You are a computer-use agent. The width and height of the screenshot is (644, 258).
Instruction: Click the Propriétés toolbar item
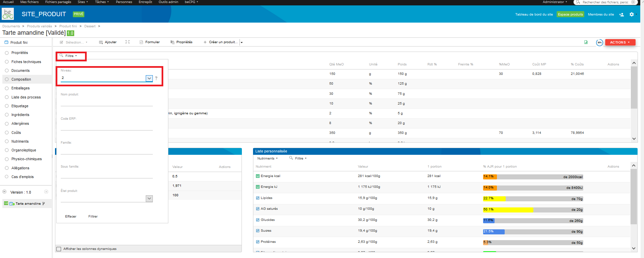coord(181,42)
